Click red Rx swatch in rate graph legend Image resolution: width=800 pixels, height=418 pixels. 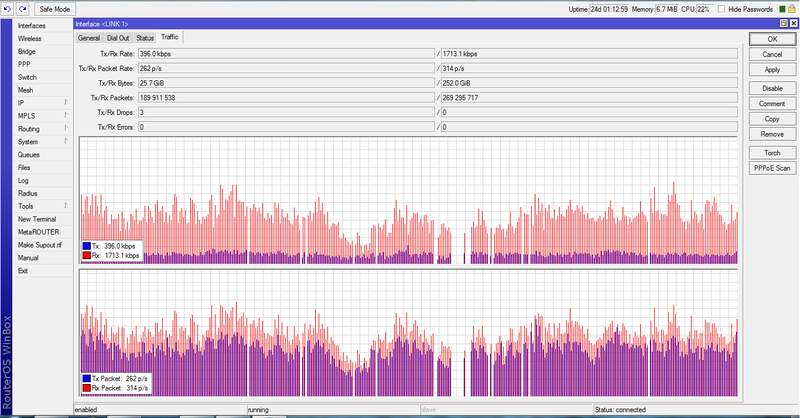pos(87,255)
